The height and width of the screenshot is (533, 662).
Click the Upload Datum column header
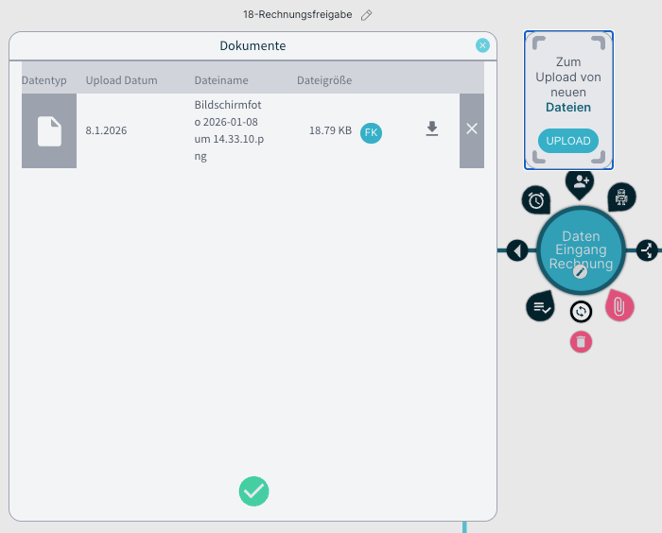(x=121, y=80)
